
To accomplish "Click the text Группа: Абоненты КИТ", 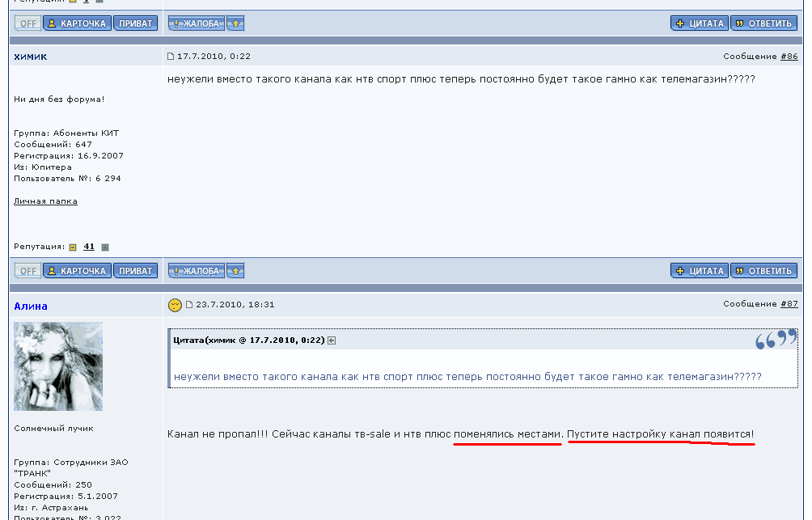I will 66,133.
